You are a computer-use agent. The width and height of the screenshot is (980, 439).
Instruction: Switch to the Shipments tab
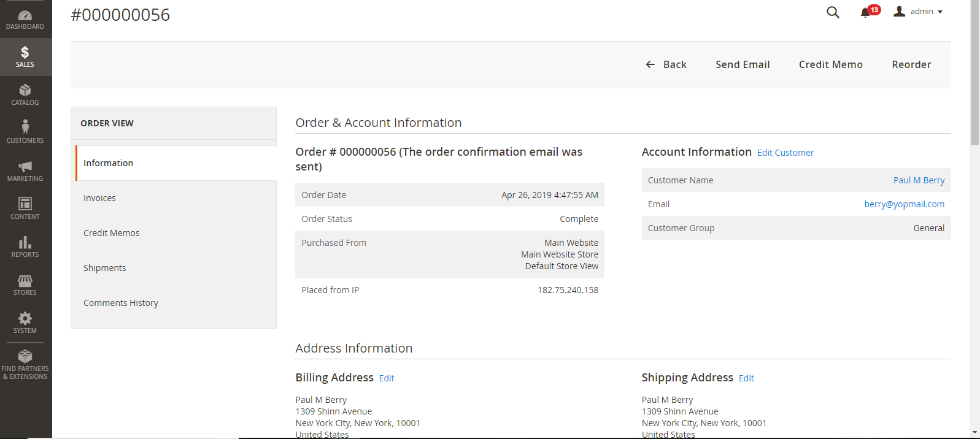pyautogui.click(x=105, y=268)
